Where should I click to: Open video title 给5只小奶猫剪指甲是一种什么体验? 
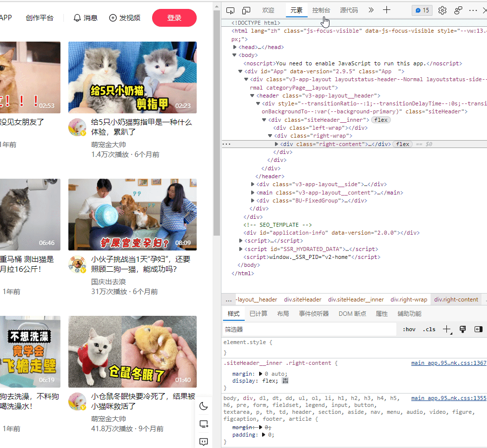coord(142,127)
